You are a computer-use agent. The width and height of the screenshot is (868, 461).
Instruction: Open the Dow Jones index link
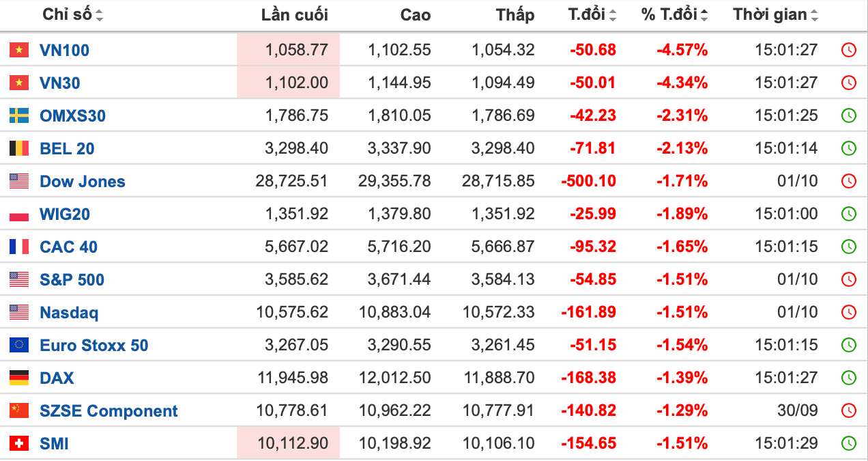(83, 182)
